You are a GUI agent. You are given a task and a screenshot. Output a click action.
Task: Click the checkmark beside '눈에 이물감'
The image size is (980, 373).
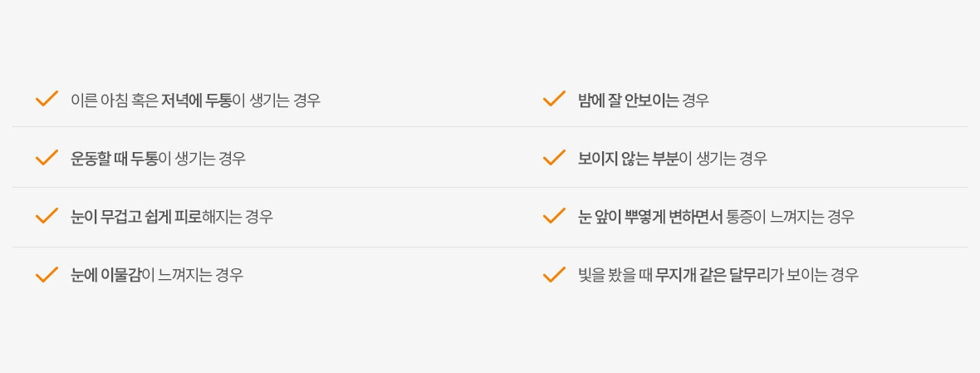tap(47, 274)
